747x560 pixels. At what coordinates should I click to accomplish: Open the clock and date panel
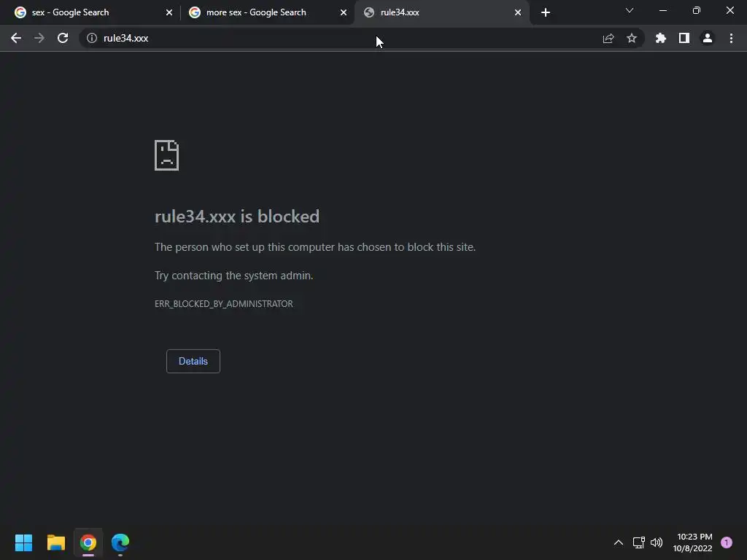[x=693, y=542]
